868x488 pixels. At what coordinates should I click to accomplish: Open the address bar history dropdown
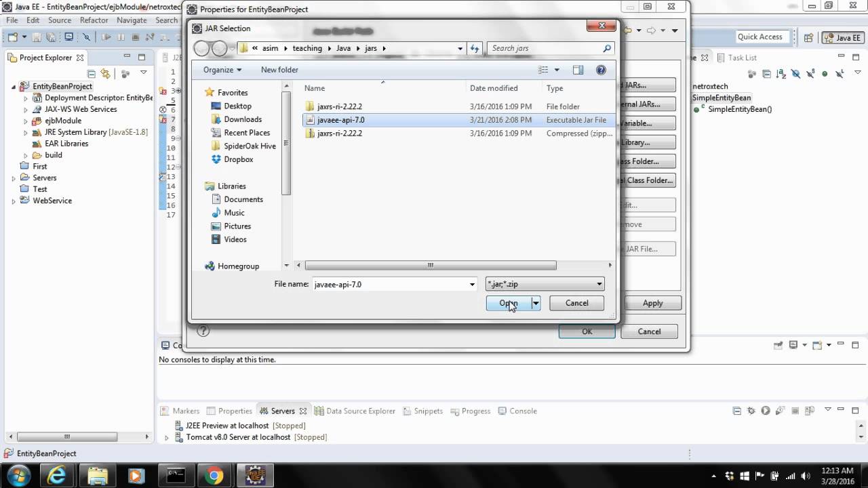pyautogui.click(x=460, y=48)
